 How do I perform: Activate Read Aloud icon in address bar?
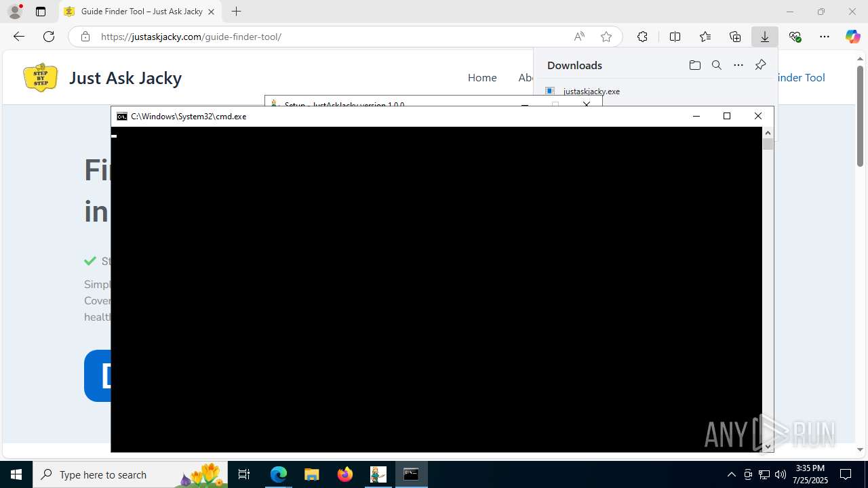click(579, 37)
